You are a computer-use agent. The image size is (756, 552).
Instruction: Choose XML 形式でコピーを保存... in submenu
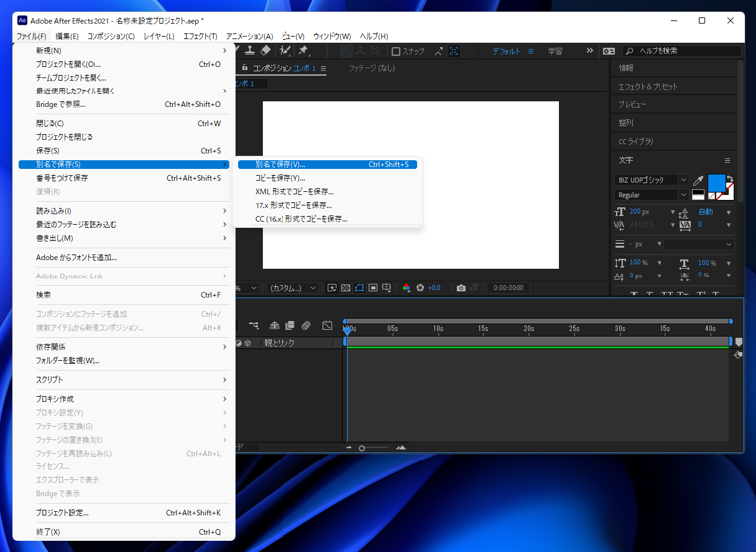coord(327,191)
